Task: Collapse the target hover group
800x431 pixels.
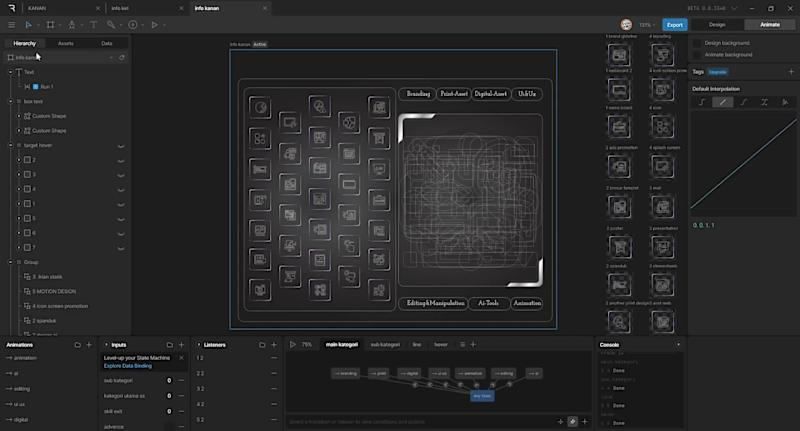Action: pyautogui.click(x=10, y=145)
